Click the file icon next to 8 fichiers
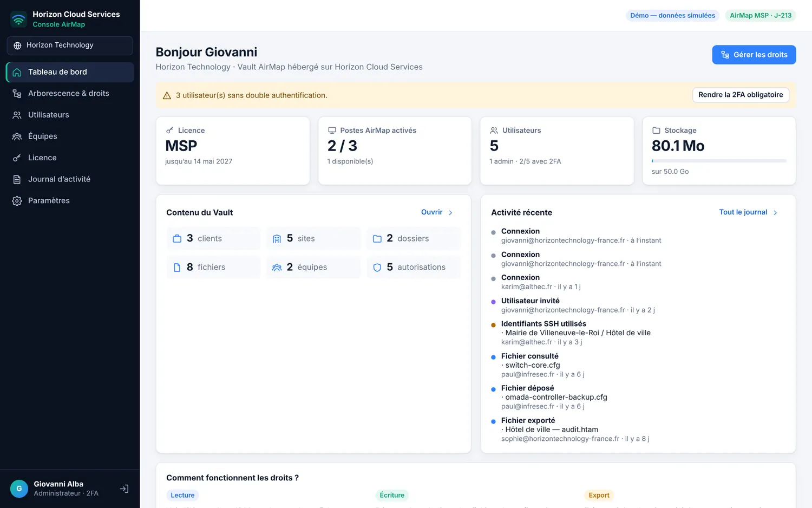812x508 pixels. click(x=177, y=268)
